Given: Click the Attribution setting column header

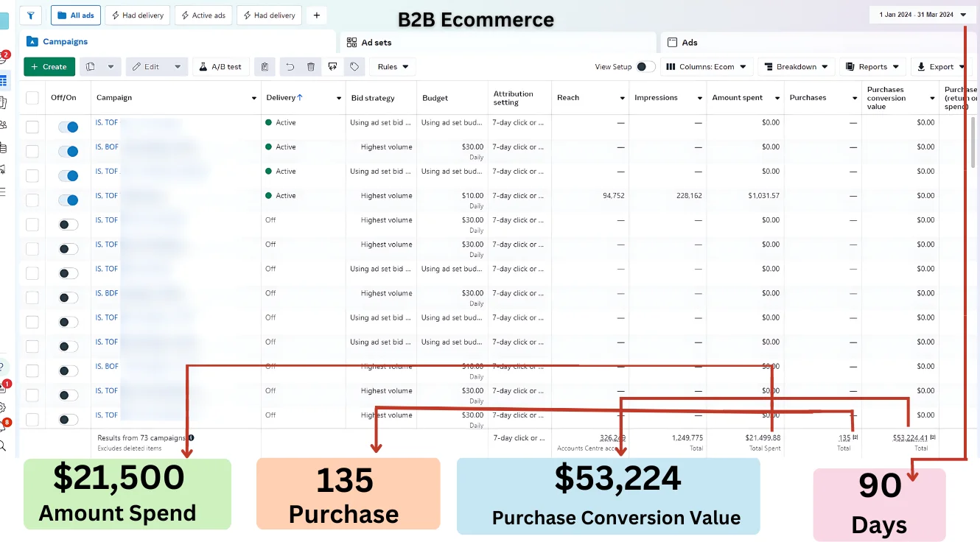Looking at the screenshot, I should coord(514,98).
